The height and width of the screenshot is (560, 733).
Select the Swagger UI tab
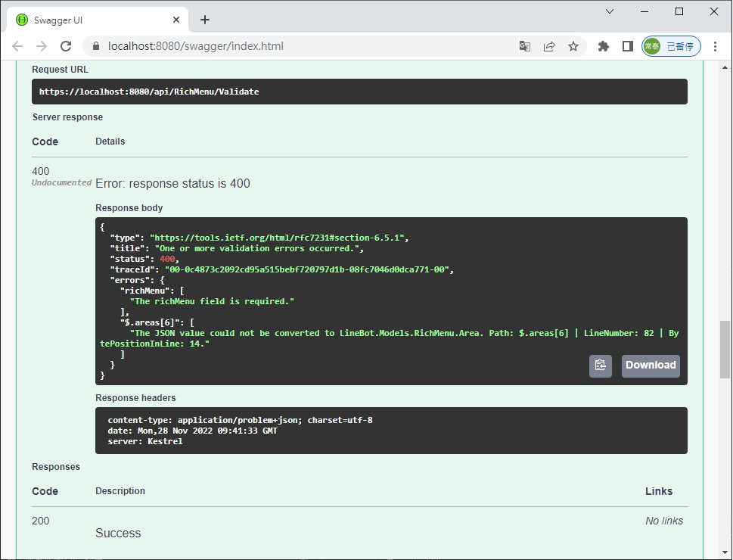(x=98, y=20)
